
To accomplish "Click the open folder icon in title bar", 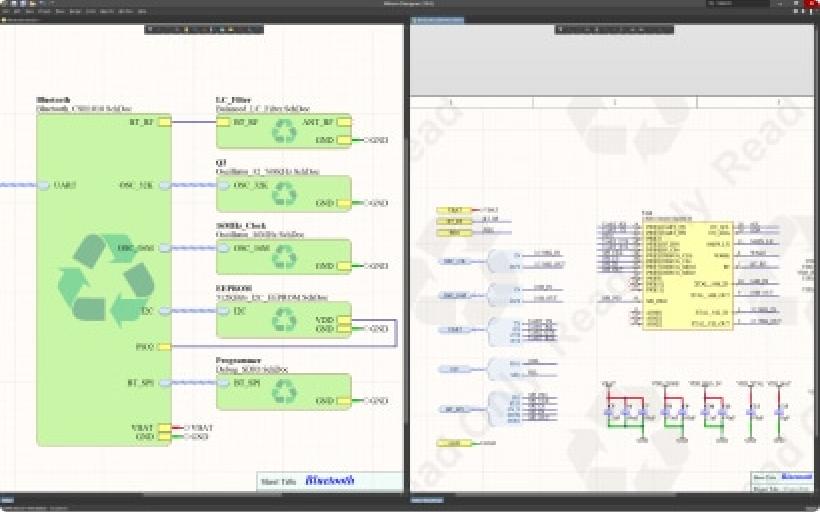I will 32,3.
